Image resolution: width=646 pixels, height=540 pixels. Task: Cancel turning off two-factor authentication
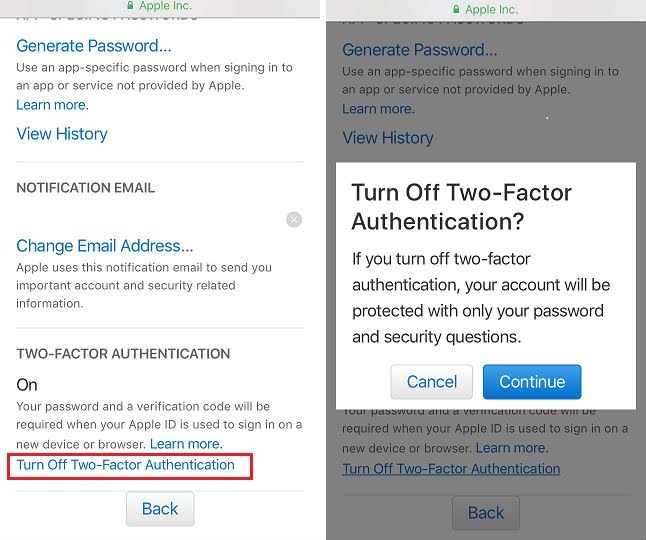pyautogui.click(x=431, y=382)
